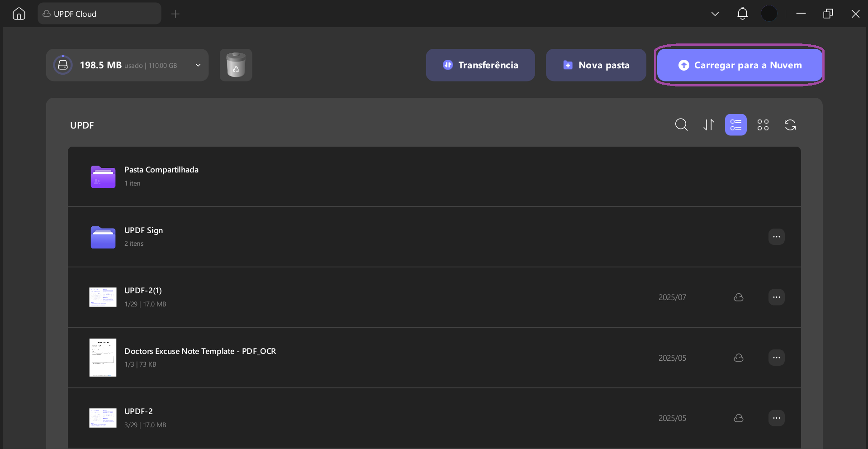Expand the title bar dropdown chevron
This screenshot has height=449, width=868.
point(715,14)
